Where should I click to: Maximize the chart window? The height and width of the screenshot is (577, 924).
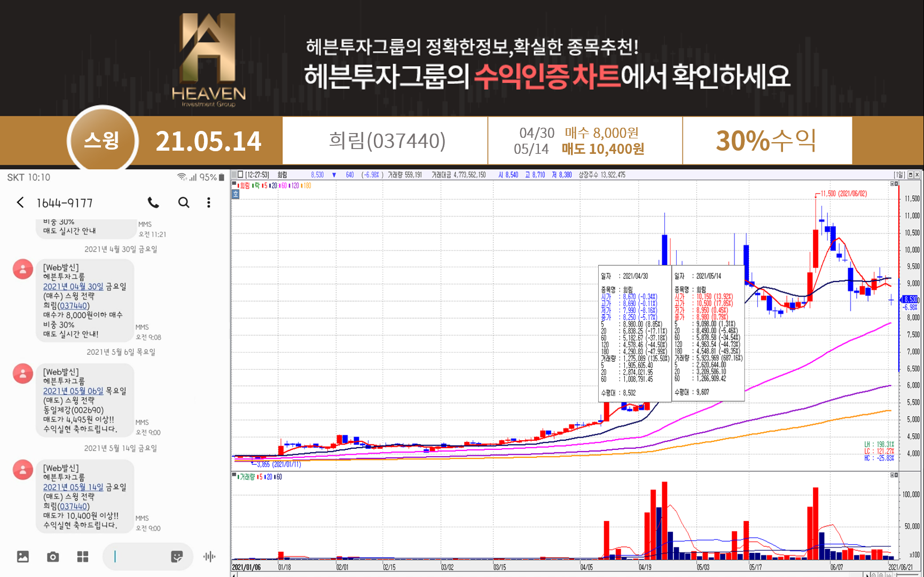point(911,175)
